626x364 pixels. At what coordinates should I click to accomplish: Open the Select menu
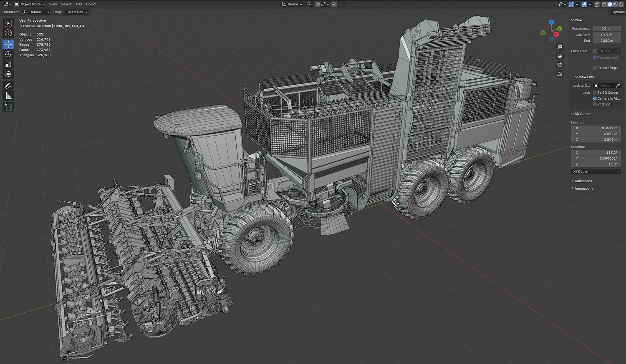coord(66,4)
